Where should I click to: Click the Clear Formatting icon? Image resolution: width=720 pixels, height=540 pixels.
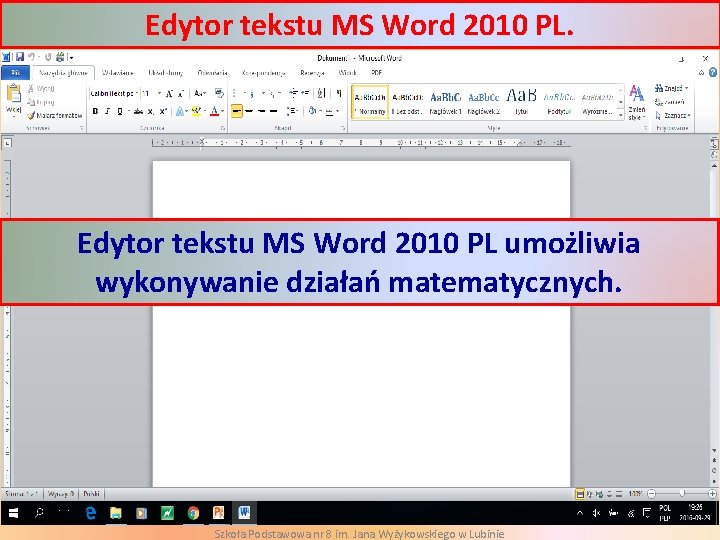pos(219,93)
